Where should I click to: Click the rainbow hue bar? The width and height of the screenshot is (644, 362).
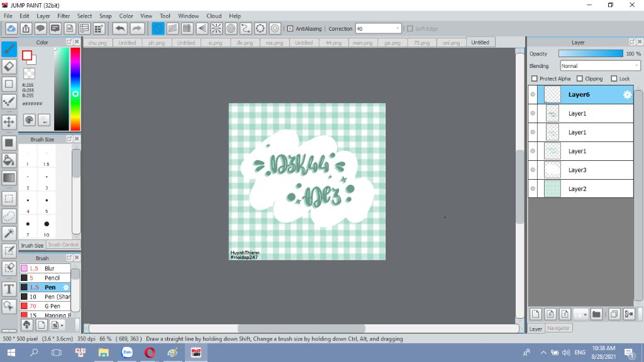pos(75,89)
